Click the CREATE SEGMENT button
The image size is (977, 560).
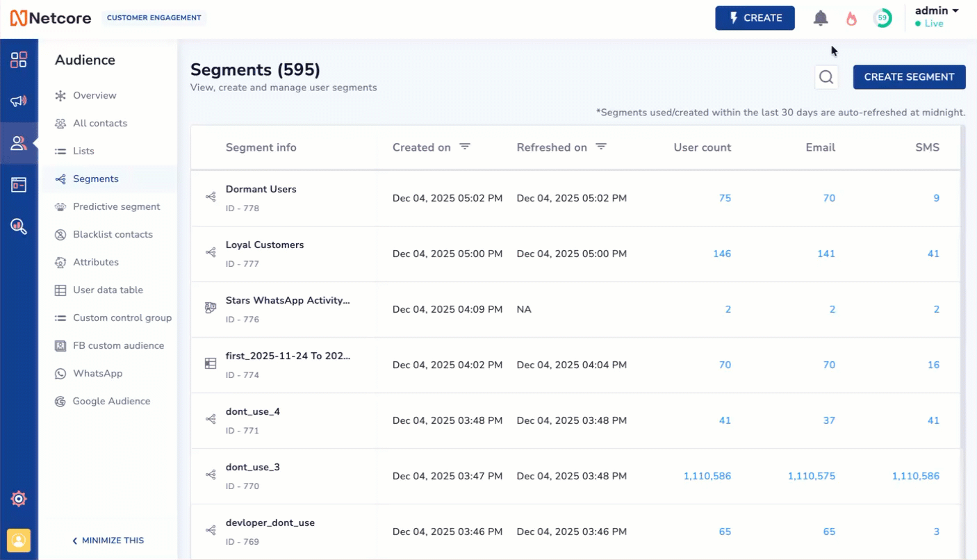[909, 77]
